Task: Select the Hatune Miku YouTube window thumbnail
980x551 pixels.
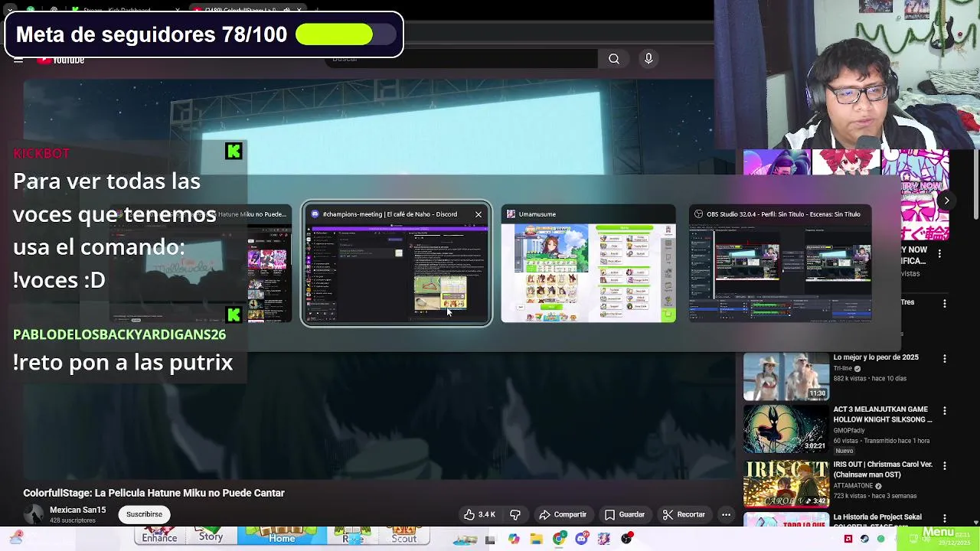Action: 200,272
